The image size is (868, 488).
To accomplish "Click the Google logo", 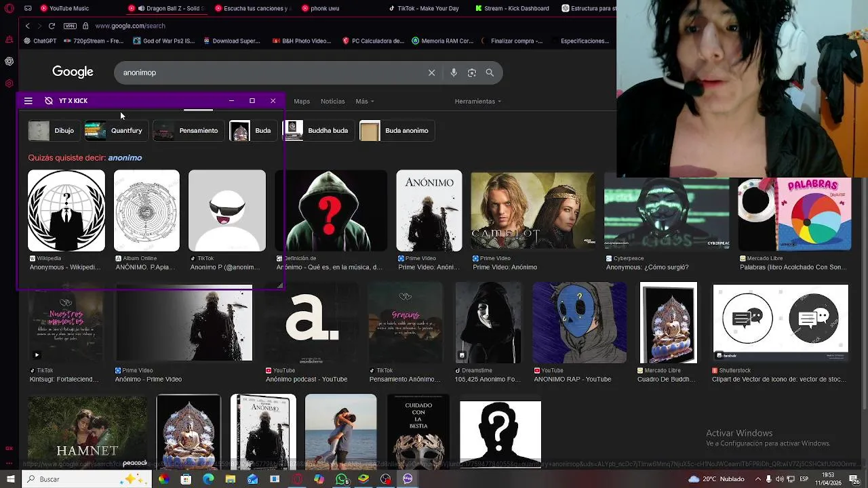I will (x=73, y=72).
